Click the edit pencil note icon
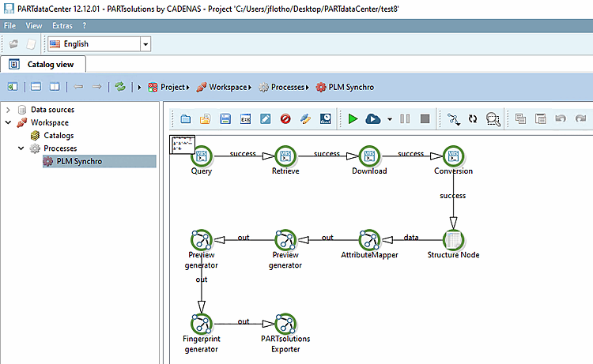This screenshot has width=593, height=364. point(266,119)
